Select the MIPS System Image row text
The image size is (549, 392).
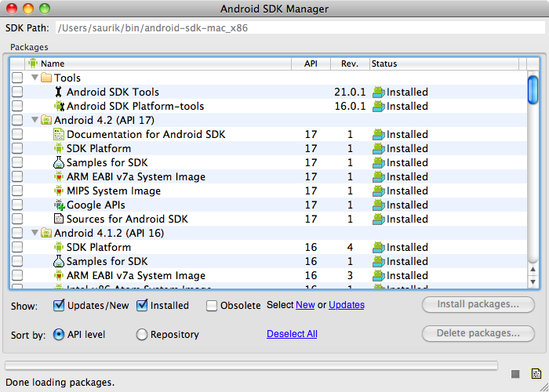point(114,191)
